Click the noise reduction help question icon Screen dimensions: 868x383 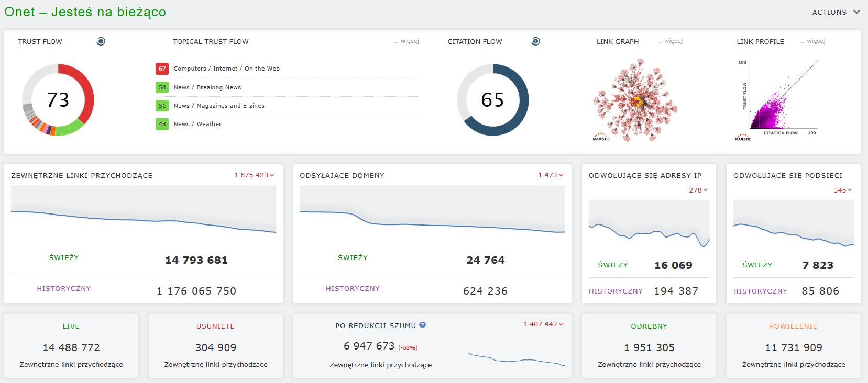click(x=423, y=325)
